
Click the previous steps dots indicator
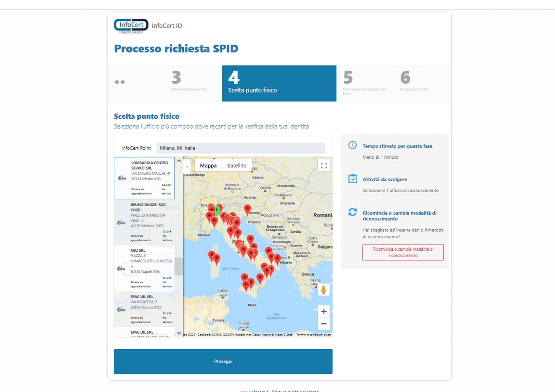(120, 82)
